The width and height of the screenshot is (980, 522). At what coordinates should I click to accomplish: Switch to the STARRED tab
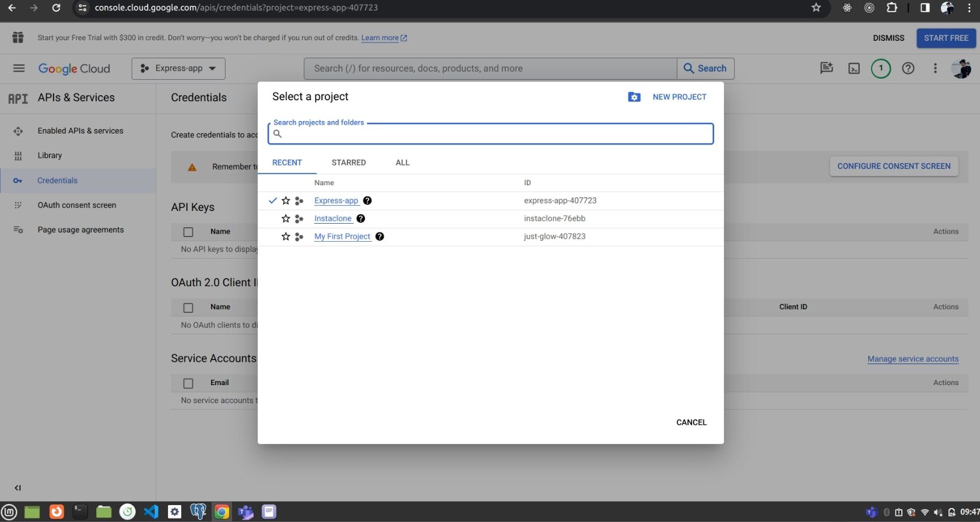pyautogui.click(x=349, y=163)
